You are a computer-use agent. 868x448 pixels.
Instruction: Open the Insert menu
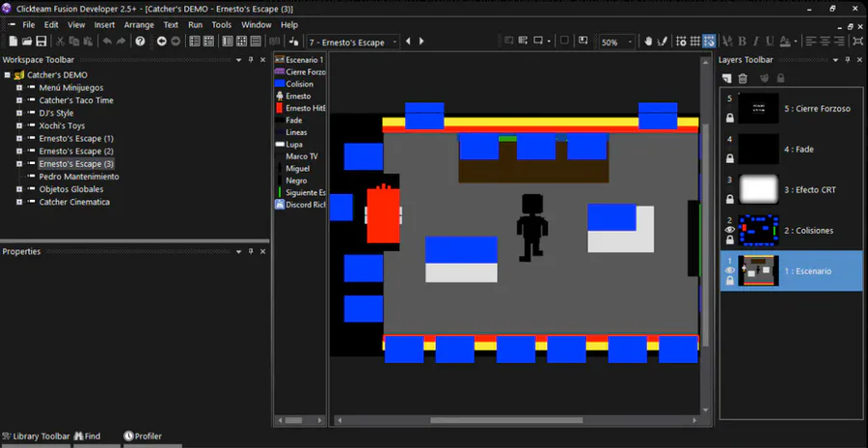[x=104, y=25]
